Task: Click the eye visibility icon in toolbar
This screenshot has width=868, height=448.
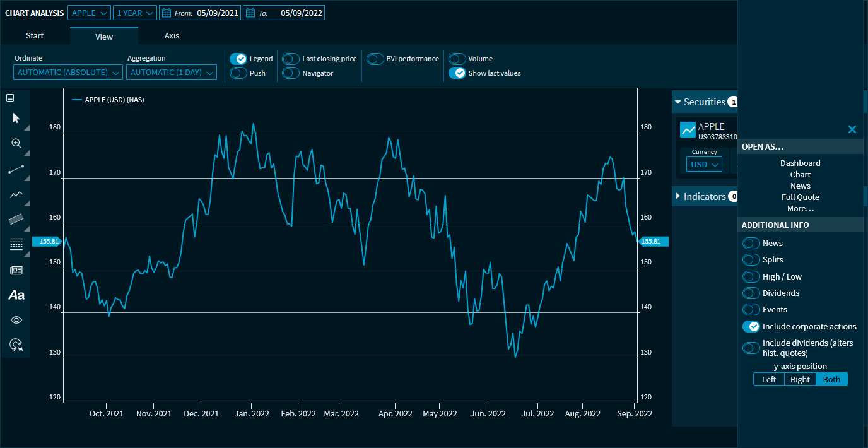Action: coord(16,320)
